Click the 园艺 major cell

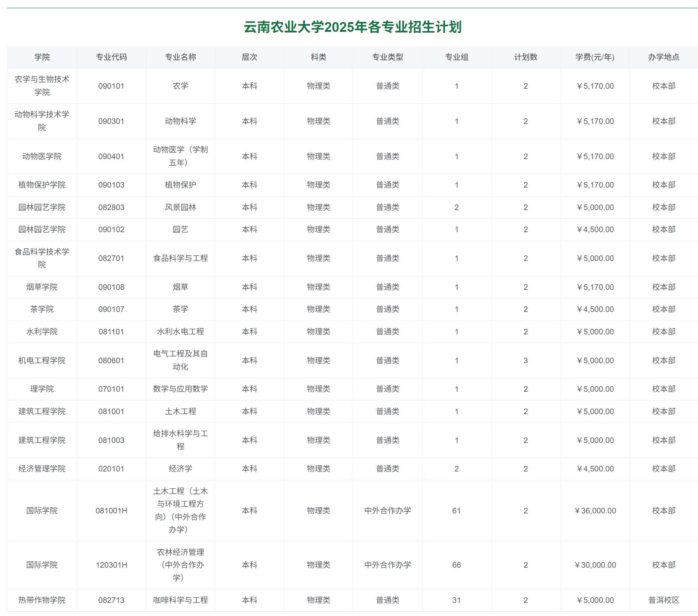pyautogui.click(x=180, y=230)
